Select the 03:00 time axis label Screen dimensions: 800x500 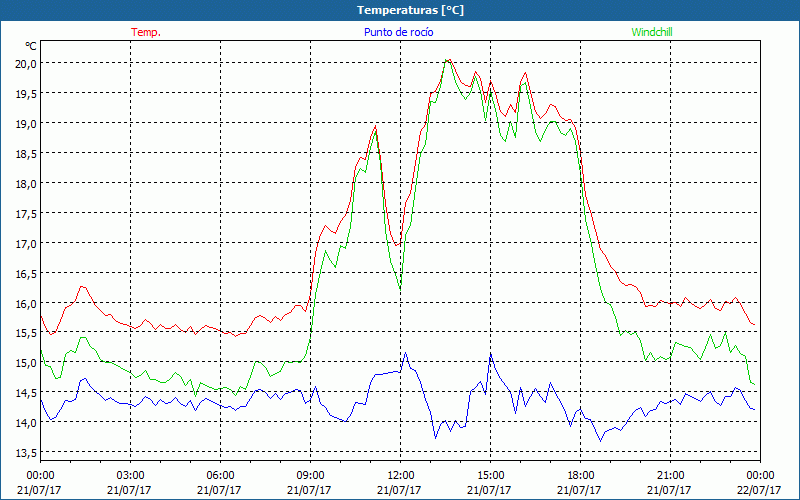point(130,475)
